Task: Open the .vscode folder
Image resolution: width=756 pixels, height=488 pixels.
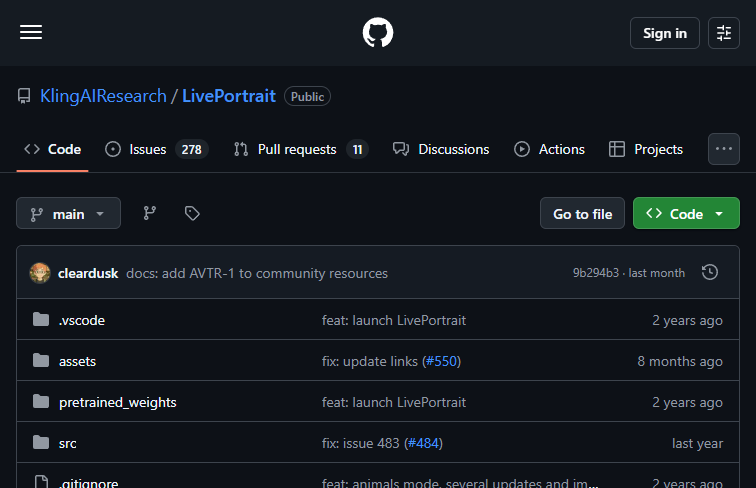Action: click(81, 320)
